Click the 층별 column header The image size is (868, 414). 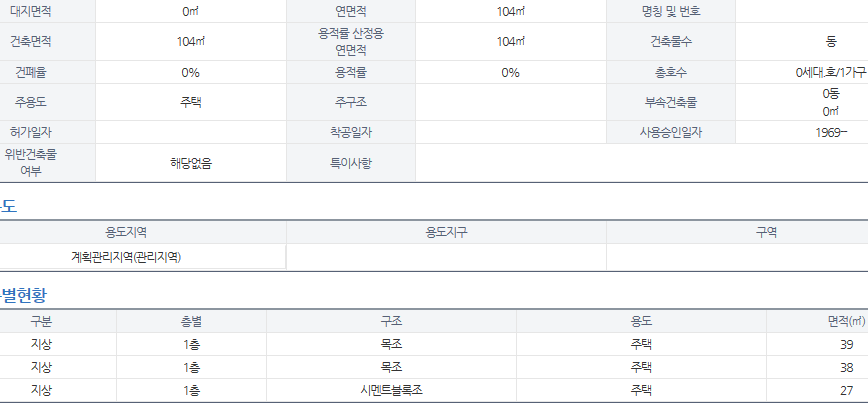coord(191,321)
